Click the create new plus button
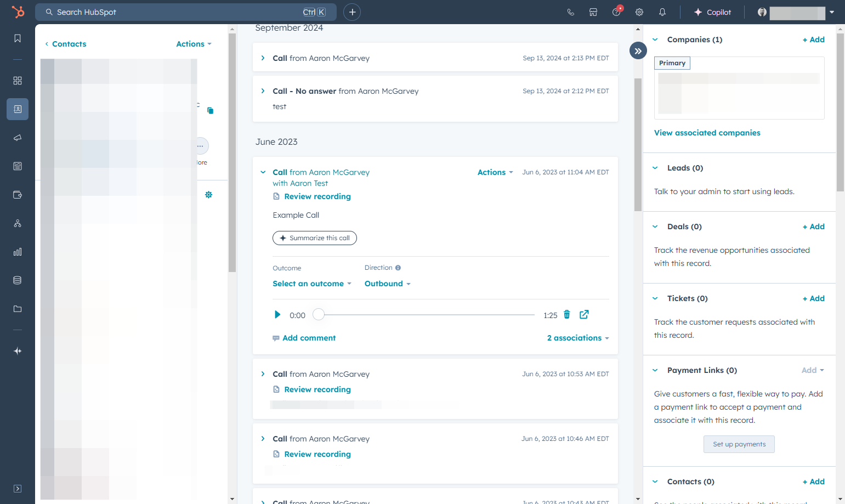Image resolution: width=845 pixels, height=504 pixels. (x=352, y=12)
